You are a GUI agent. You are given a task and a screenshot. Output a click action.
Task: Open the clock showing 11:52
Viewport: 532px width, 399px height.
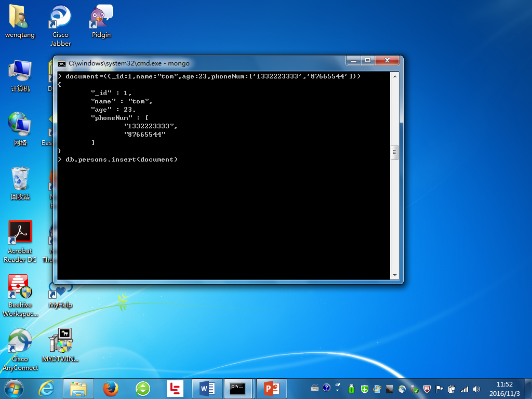point(504,389)
